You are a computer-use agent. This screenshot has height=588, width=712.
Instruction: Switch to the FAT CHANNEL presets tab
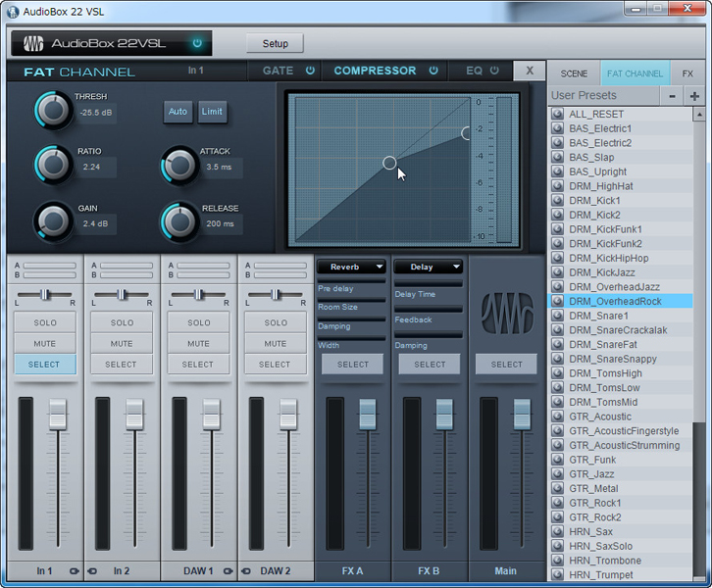tap(635, 73)
